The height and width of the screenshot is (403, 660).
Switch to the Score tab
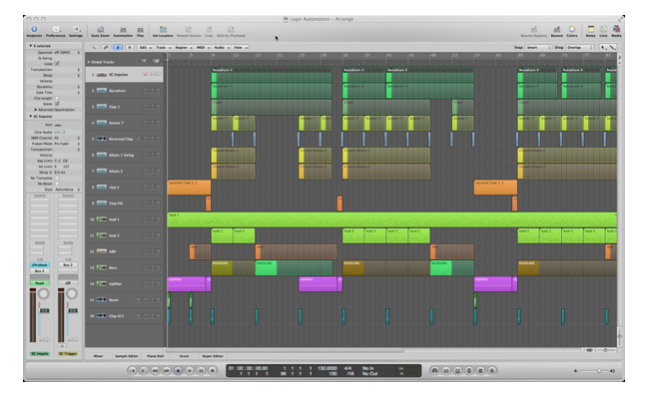[x=184, y=356]
